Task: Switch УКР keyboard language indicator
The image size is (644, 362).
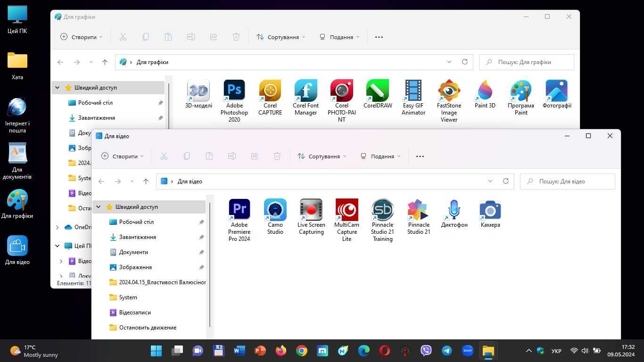Action: coord(556,351)
